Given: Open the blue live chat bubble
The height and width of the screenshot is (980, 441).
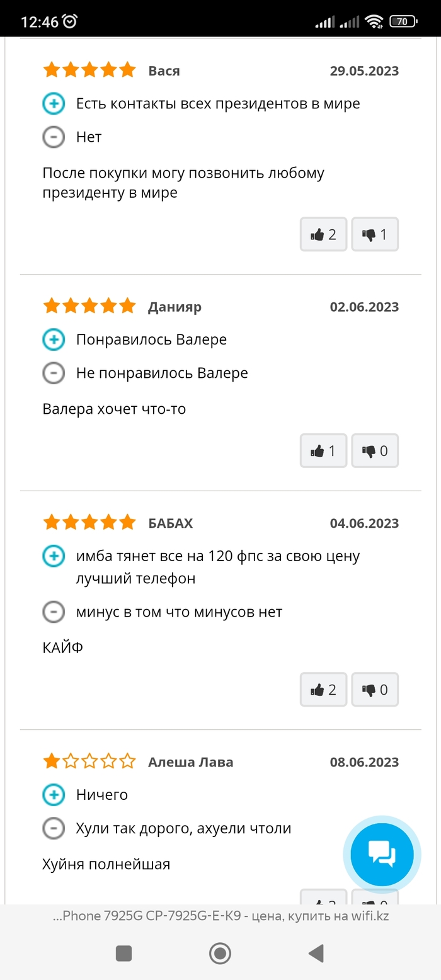Looking at the screenshot, I should pos(382,854).
